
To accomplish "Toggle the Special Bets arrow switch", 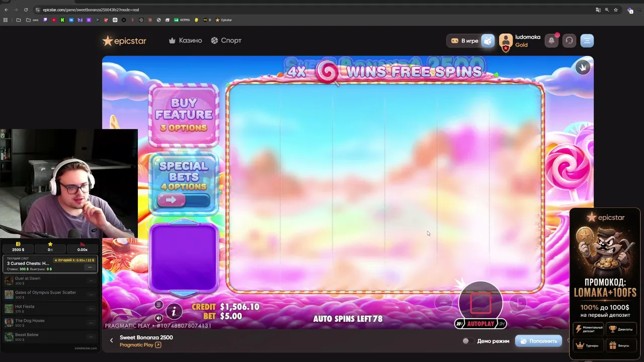I will tap(184, 200).
